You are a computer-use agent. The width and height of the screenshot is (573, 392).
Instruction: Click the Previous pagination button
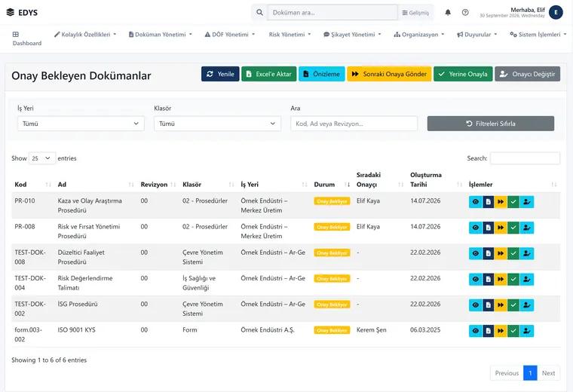pos(507,373)
